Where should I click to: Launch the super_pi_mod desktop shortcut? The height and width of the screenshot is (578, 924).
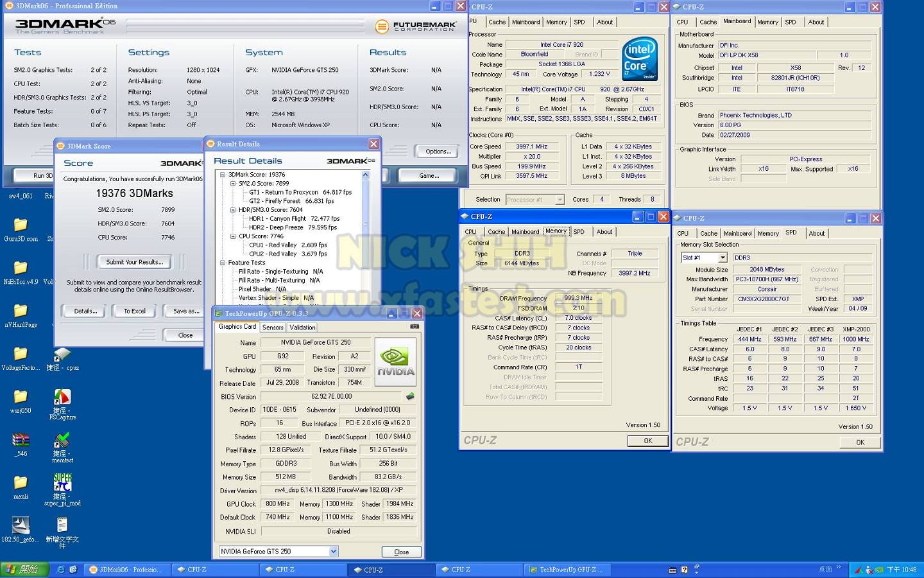tap(62, 491)
